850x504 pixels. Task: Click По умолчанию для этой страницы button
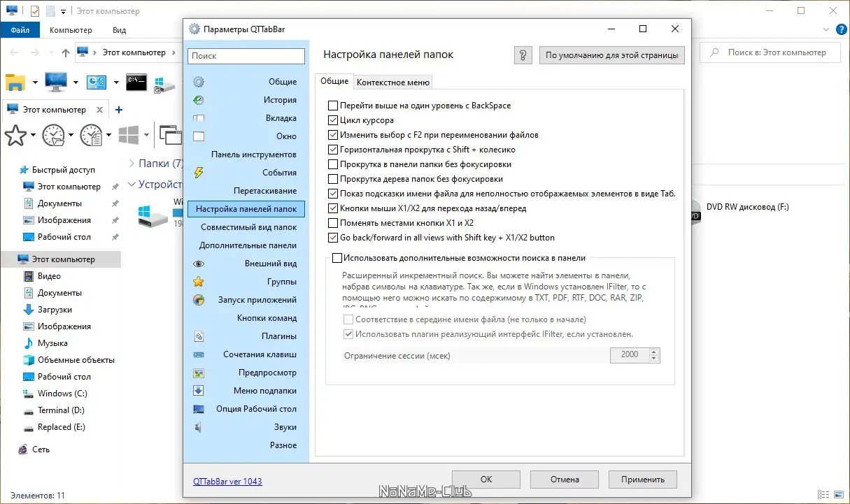(x=612, y=55)
